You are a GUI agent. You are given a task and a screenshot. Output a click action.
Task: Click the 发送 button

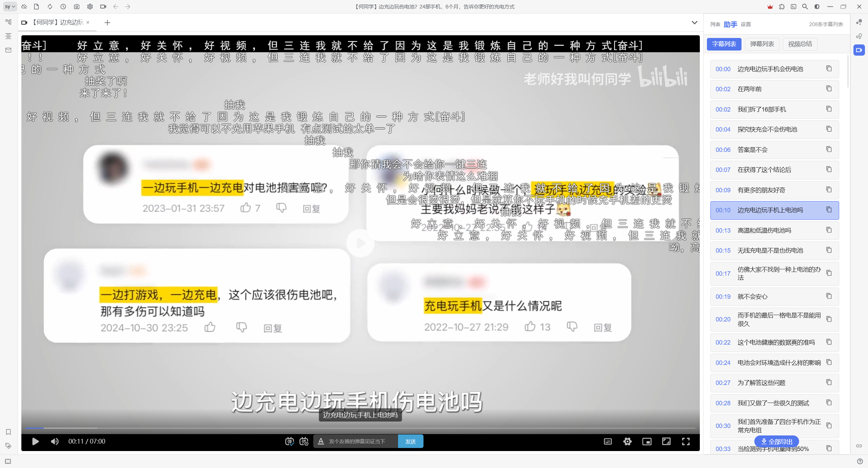410,441
